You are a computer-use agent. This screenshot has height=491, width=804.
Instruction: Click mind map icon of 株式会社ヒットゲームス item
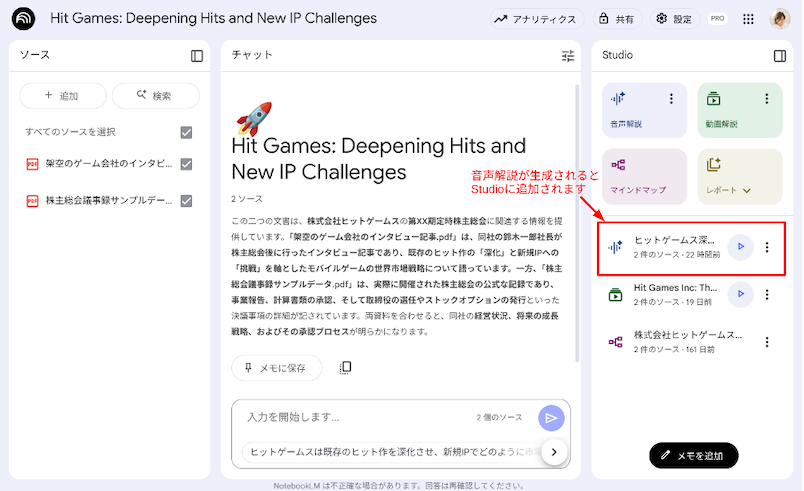[x=615, y=342]
